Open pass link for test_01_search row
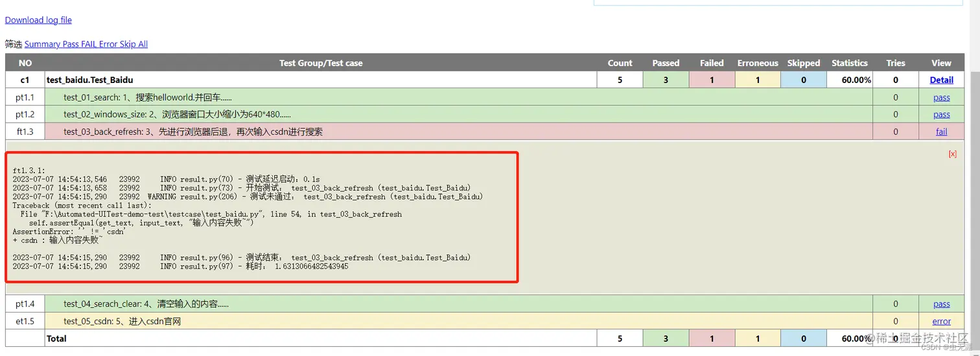This screenshot has height=356, width=980. (x=941, y=97)
